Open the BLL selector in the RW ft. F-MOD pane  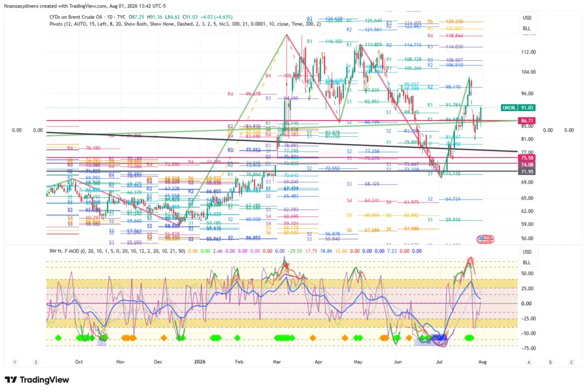[526, 262]
